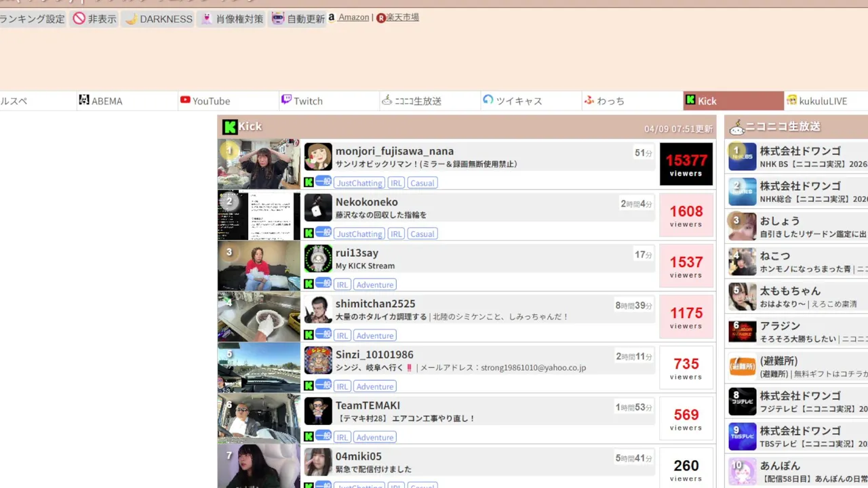Switch to the ABEMA tab
The height and width of the screenshot is (488, 868).
click(x=127, y=101)
